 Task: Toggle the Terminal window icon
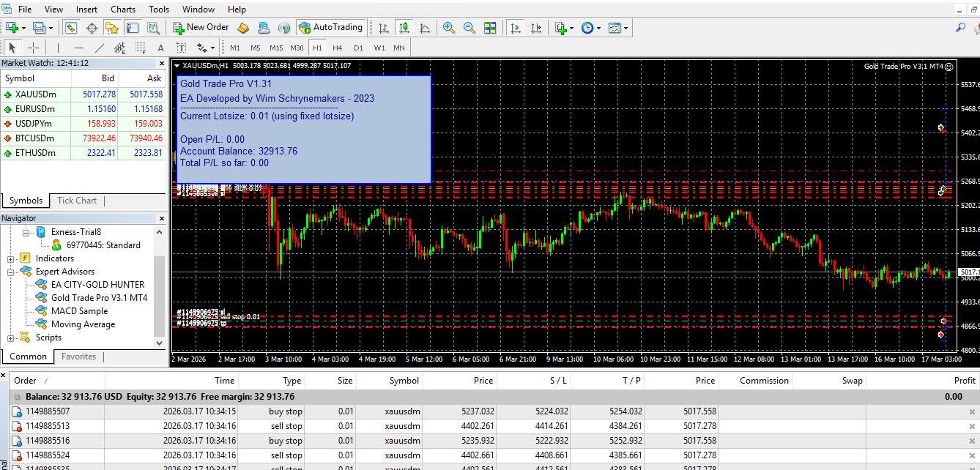click(x=133, y=28)
